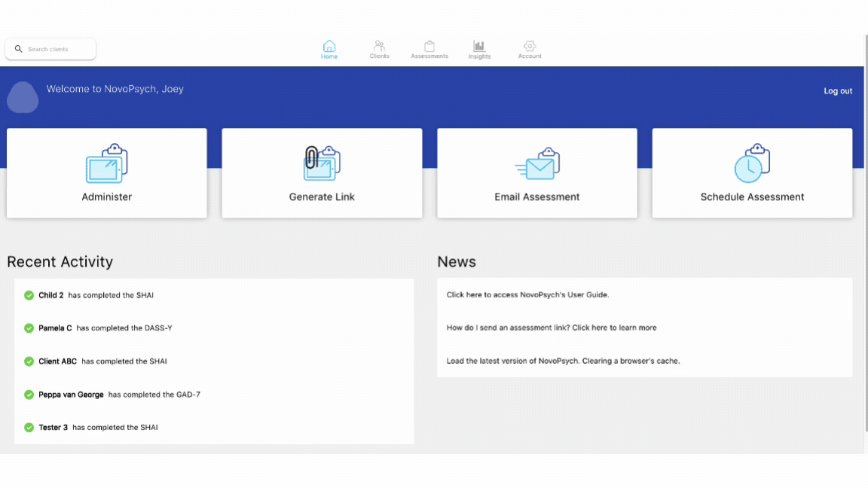Go to the Clients section
This screenshot has width=868, height=488.
pos(379,49)
